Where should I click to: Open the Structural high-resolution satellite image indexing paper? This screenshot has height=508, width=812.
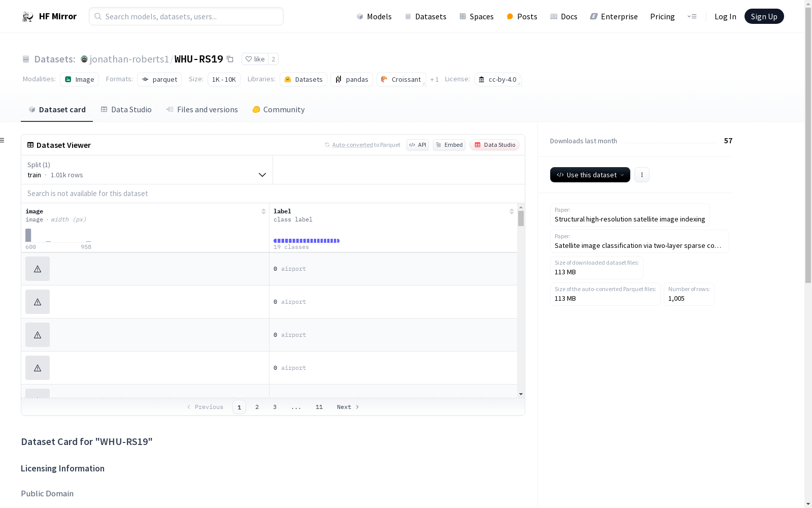point(630,215)
